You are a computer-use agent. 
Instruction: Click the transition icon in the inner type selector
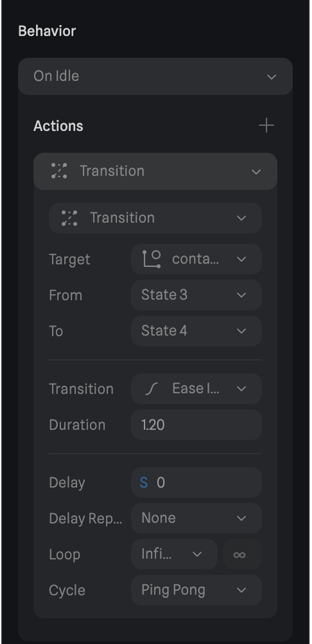click(69, 218)
